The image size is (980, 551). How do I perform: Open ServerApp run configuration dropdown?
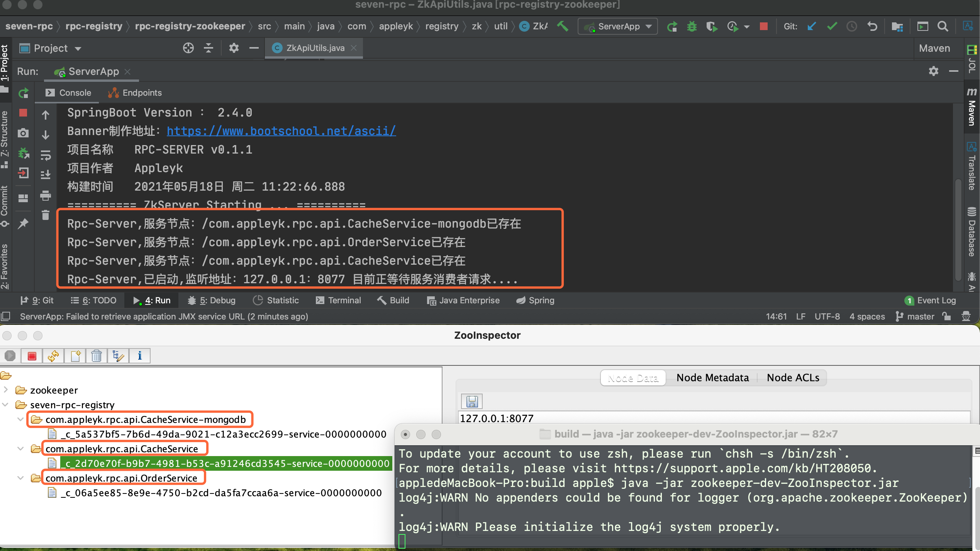click(618, 27)
